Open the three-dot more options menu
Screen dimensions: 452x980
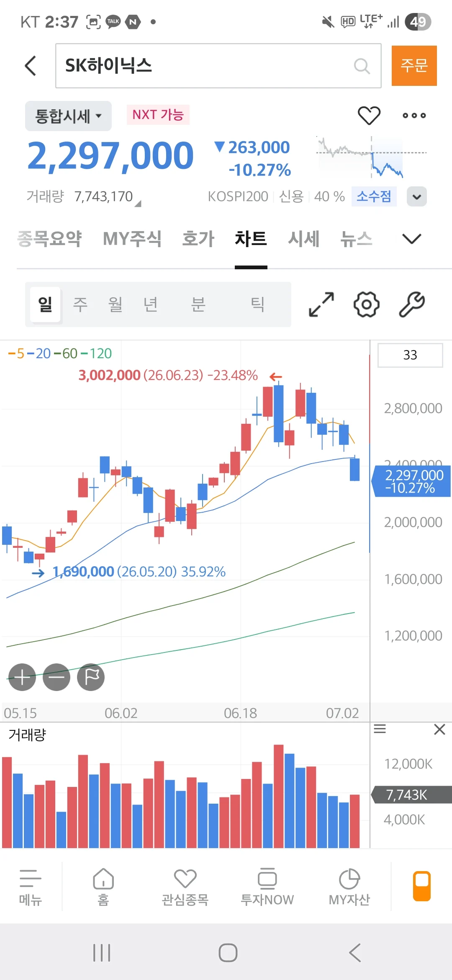[414, 115]
